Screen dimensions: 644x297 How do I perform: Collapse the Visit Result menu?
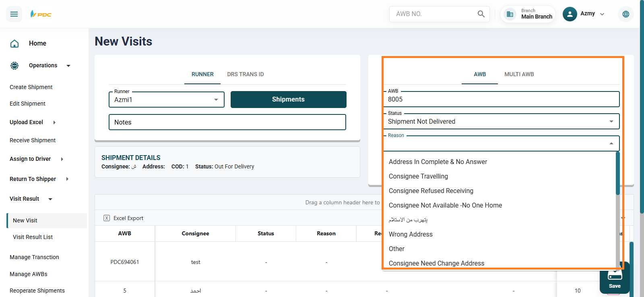point(50,199)
